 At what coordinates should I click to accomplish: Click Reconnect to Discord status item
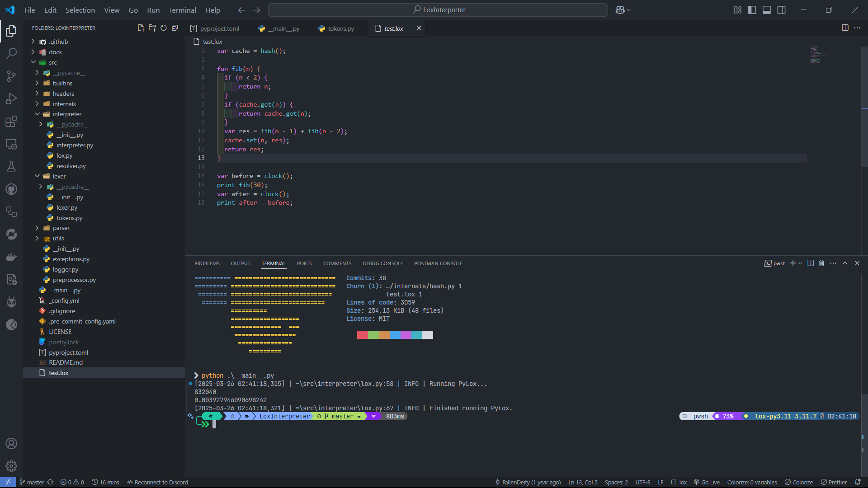[157, 482]
